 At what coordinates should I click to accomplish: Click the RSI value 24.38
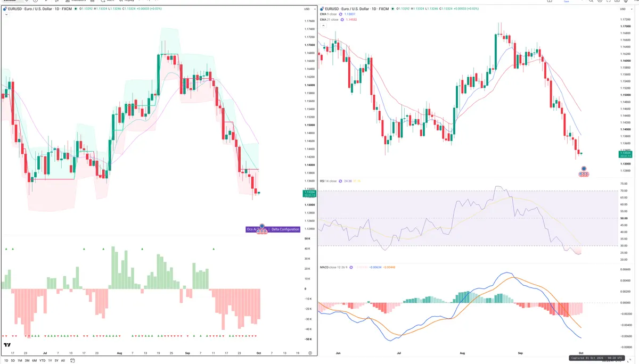coord(348,181)
